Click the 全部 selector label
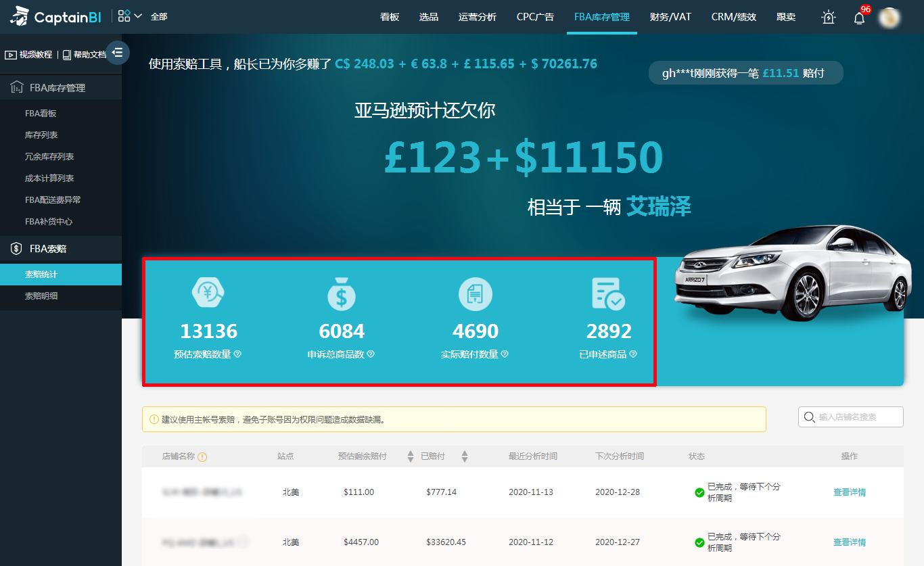Screen dimensions: 924x566 pos(159,17)
